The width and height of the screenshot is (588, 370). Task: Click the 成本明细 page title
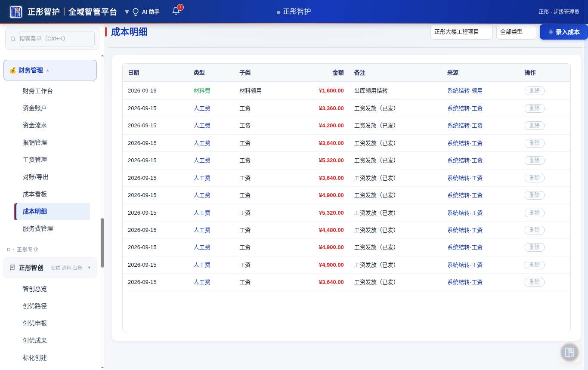coord(129,32)
